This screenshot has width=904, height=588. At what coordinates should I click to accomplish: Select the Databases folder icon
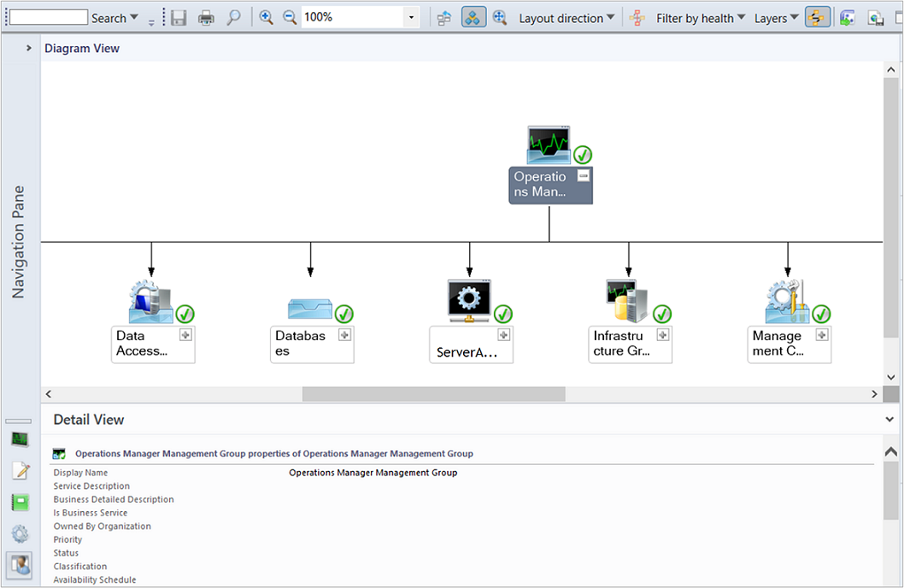[x=310, y=309]
